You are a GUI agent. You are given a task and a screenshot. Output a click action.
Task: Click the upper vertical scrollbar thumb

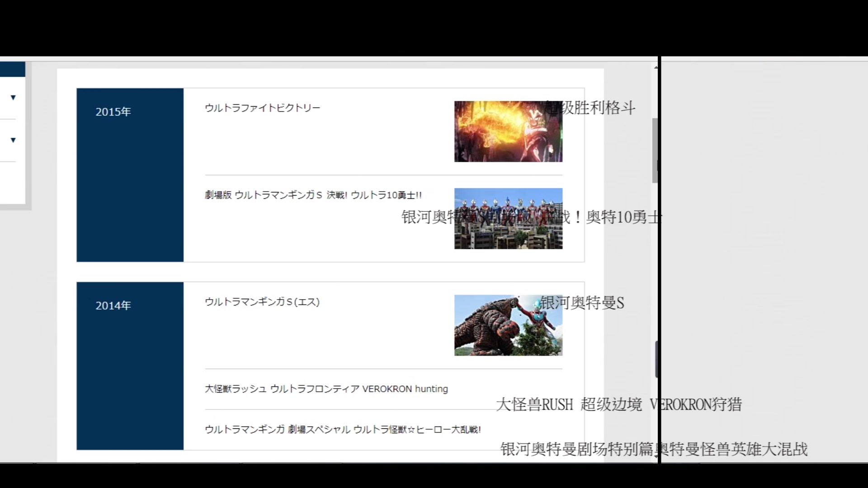click(x=655, y=150)
